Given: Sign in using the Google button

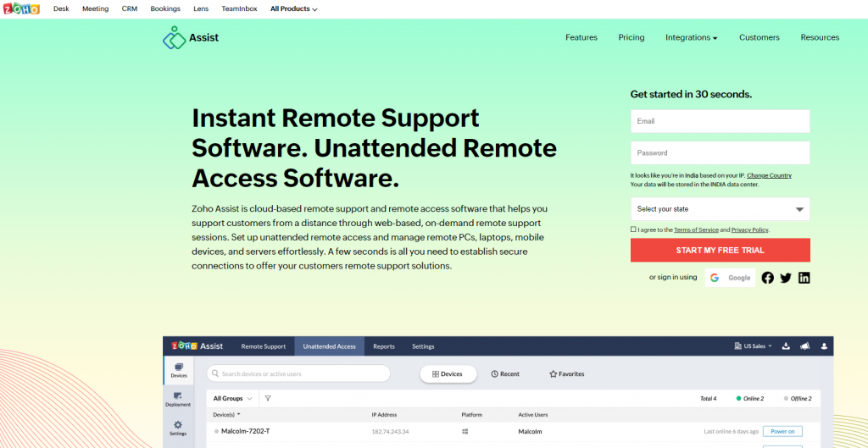Looking at the screenshot, I should (x=730, y=278).
